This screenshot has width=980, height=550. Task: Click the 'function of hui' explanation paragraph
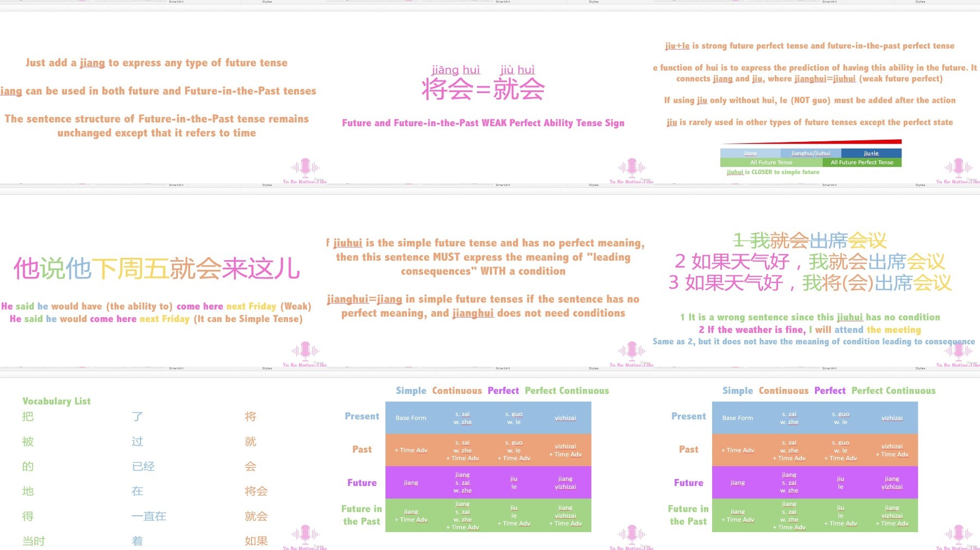point(815,73)
